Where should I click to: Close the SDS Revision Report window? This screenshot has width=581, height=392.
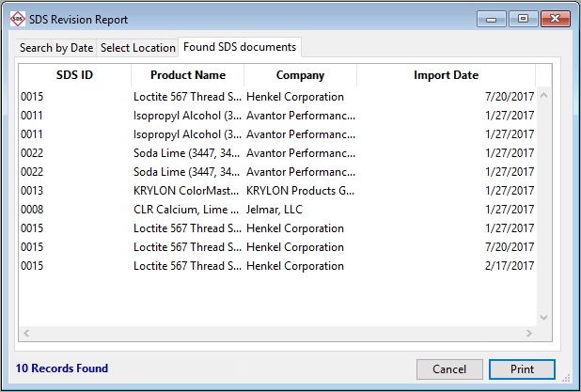[554, 18]
